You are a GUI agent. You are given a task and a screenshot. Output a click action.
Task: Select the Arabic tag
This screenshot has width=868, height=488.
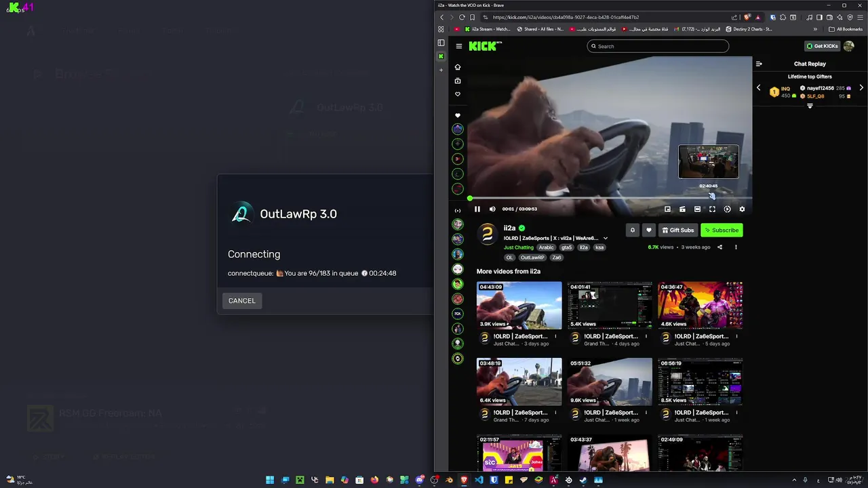coord(547,247)
